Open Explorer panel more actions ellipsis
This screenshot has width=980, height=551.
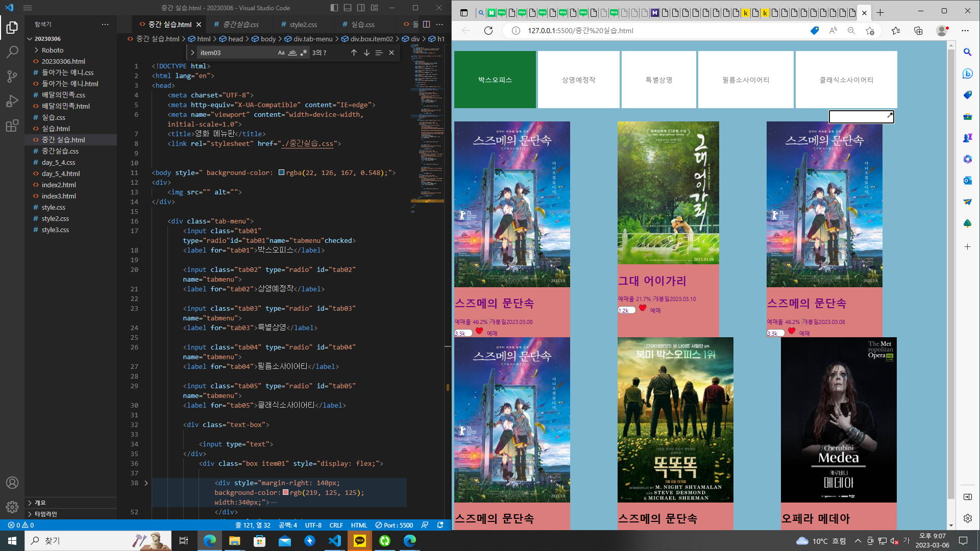pyautogui.click(x=105, y=24)
